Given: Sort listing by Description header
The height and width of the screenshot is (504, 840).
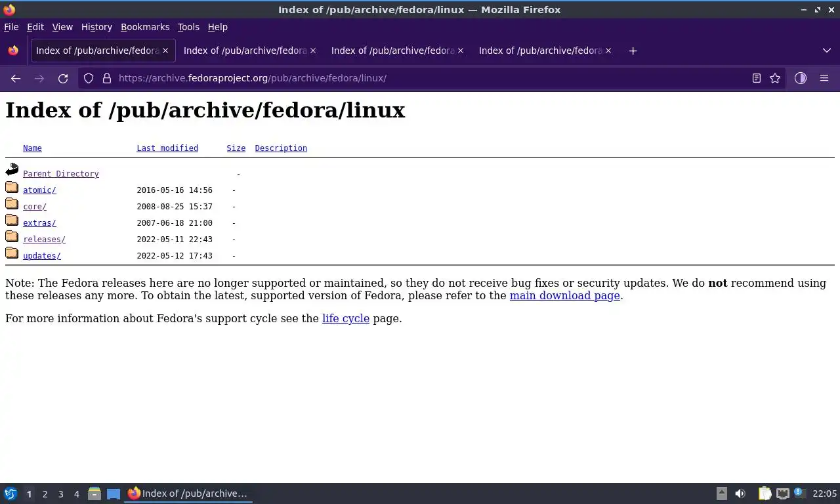Looking at the screenshot, I should [x=281, y=148].
